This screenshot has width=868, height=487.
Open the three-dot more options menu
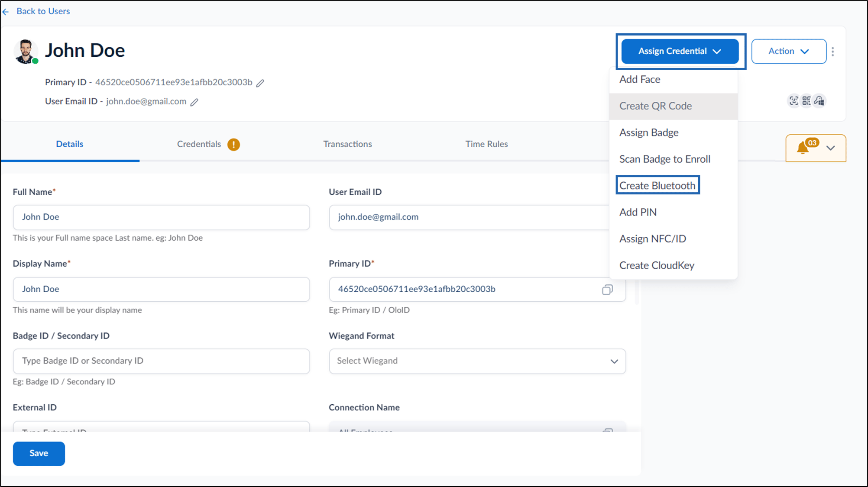pos(832,52)
